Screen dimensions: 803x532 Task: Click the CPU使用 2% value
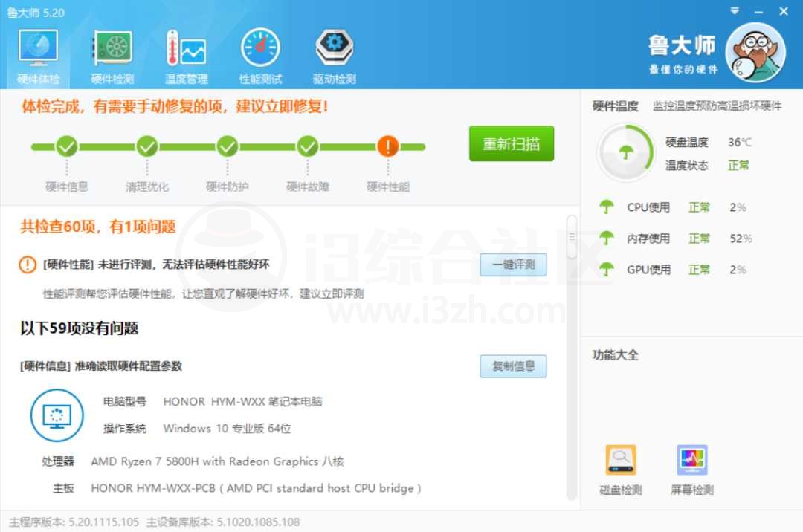pyautogui.click(x=738, y=207)
